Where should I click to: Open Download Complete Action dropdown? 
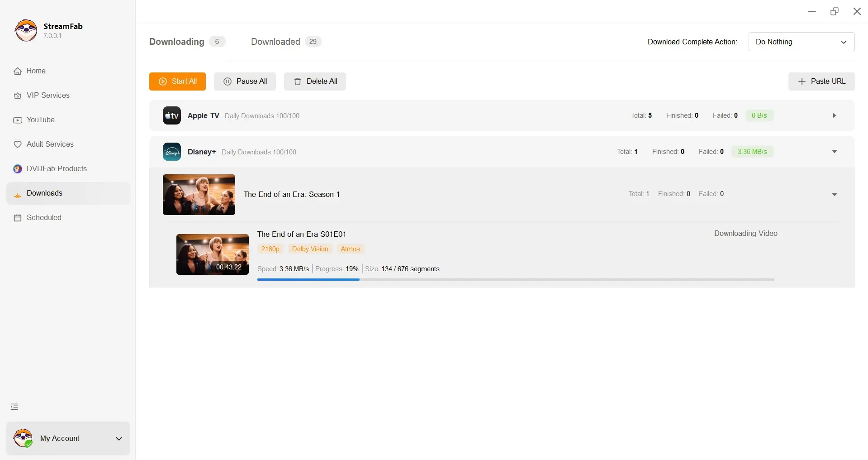coord(802,42)
